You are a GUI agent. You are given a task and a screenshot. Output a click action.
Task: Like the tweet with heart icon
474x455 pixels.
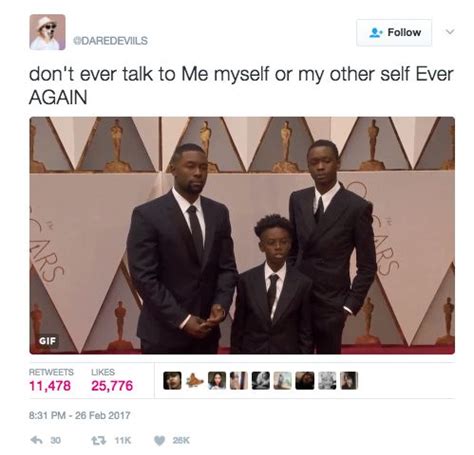pos(160,441)
